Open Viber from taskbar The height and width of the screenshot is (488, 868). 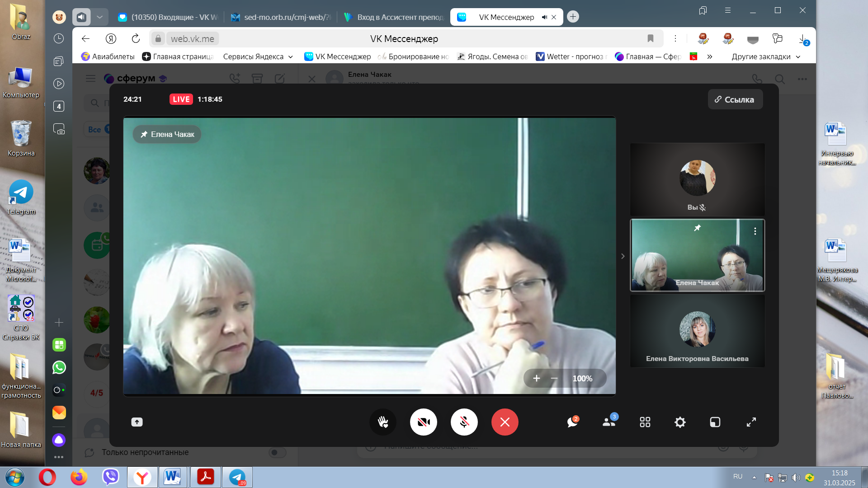(x=110, y=477)
